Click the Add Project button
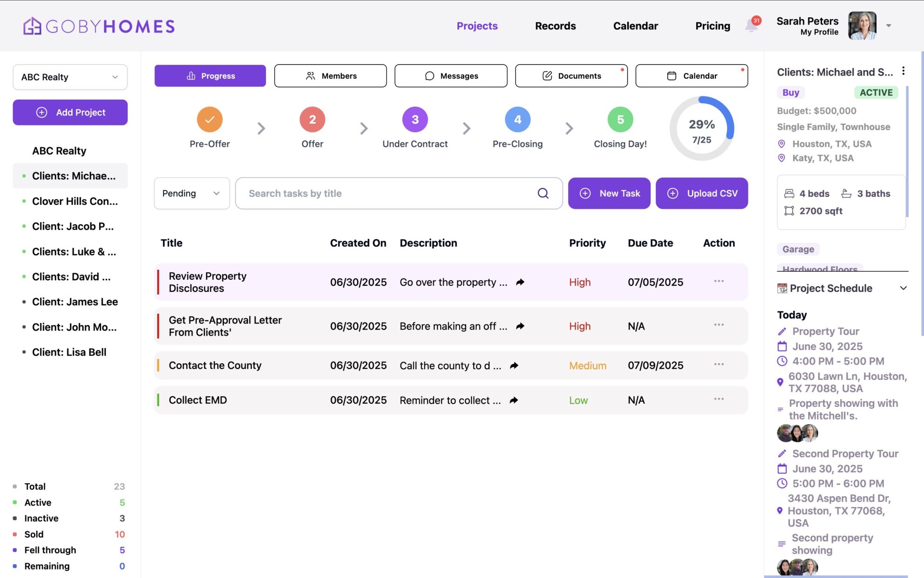Image resolution: width=924 pixels, height=578 pixels. (70, 112)
